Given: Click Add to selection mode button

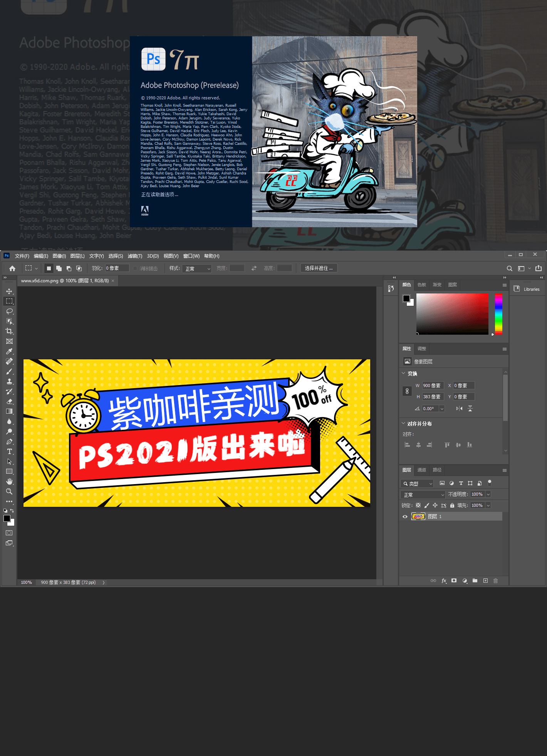Looking at the screenshot, I should (x=59, y=268).
